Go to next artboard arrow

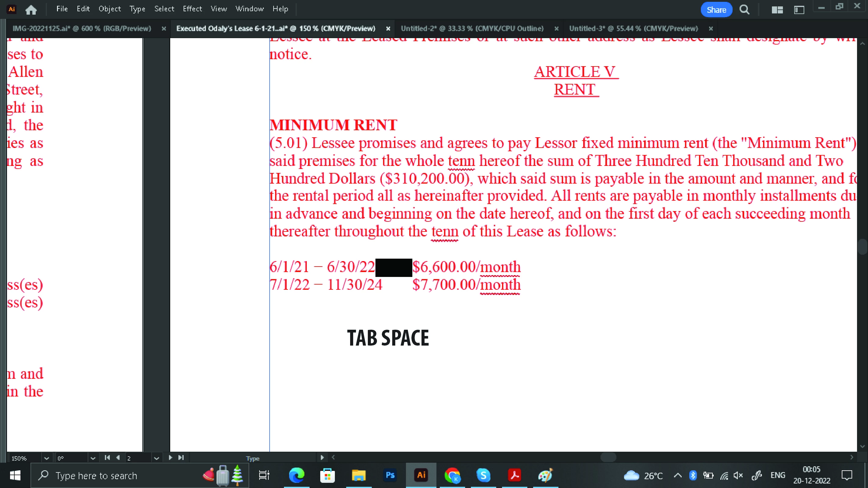pos(170,458)
